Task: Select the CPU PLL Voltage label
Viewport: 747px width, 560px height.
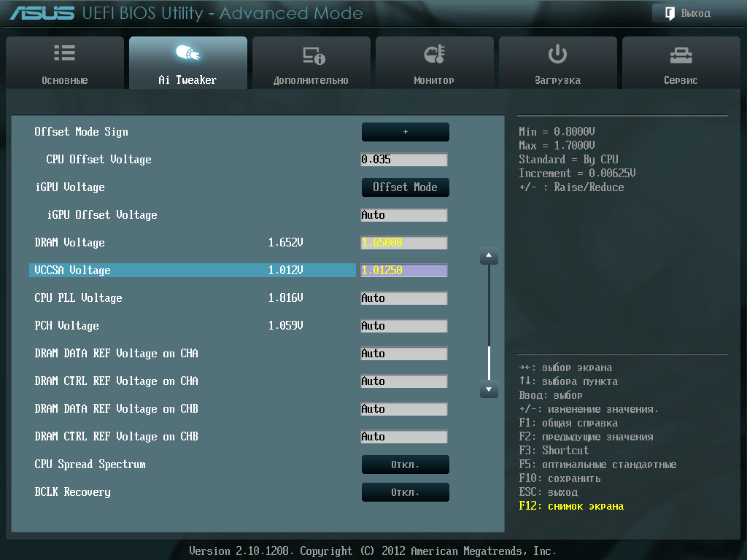Action: (x=78, y=298)
